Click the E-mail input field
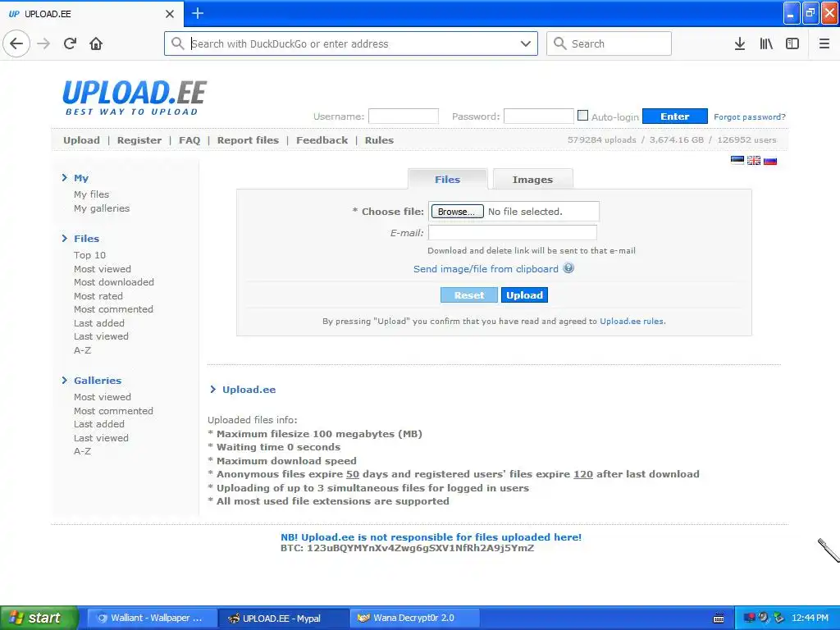This screenshot has width=840, height=630. click(513, 232)
